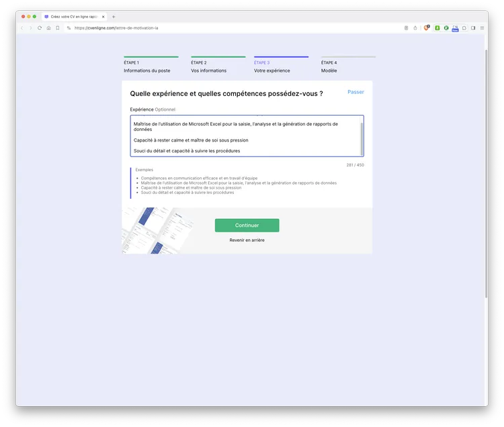The width and height of the screenshot is (504, 427).
Task: Click the share icon in address bar
Action: (x=415, y=28)
